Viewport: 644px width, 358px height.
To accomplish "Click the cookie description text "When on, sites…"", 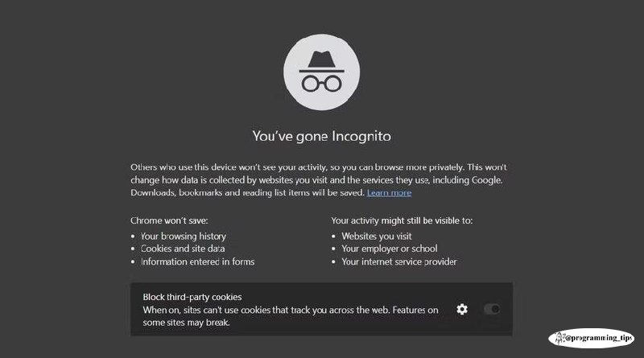I will 291,316.
